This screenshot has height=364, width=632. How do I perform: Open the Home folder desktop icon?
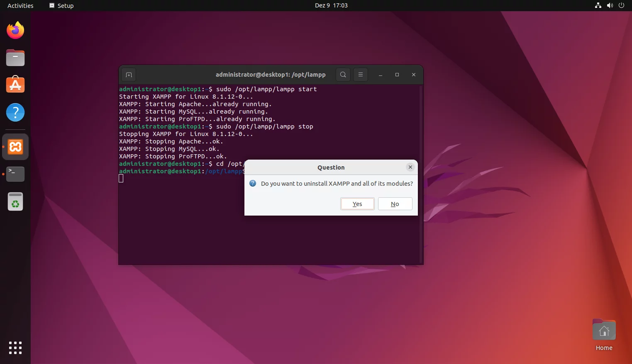604,335
